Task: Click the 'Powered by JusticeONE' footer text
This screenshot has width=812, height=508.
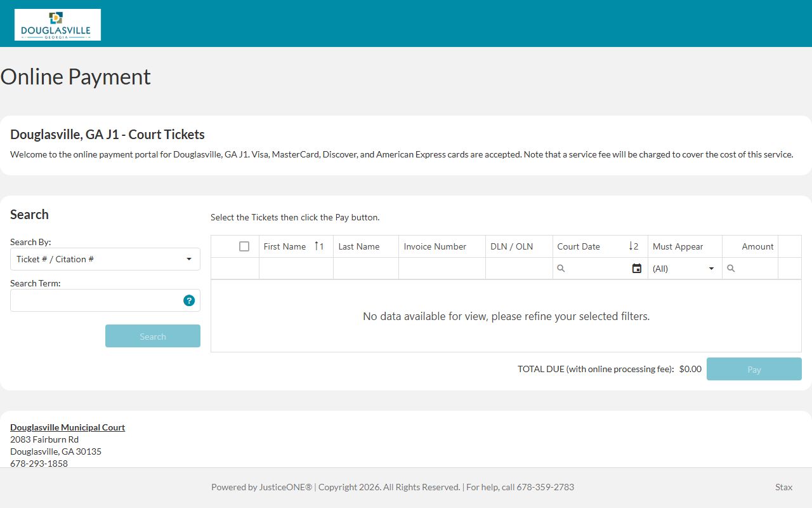Action: (261, 487)
